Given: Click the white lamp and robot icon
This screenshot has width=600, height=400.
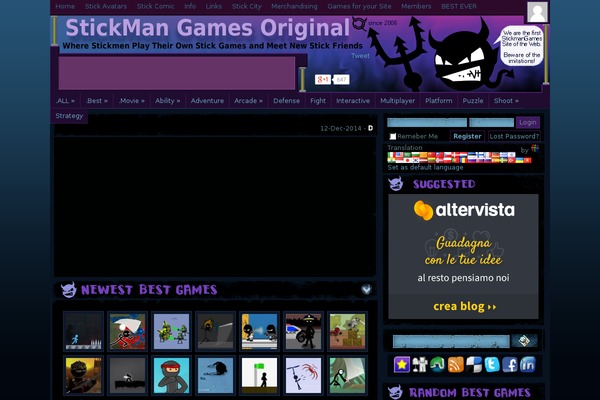Looking at the screenshot, I should [419, 364].
